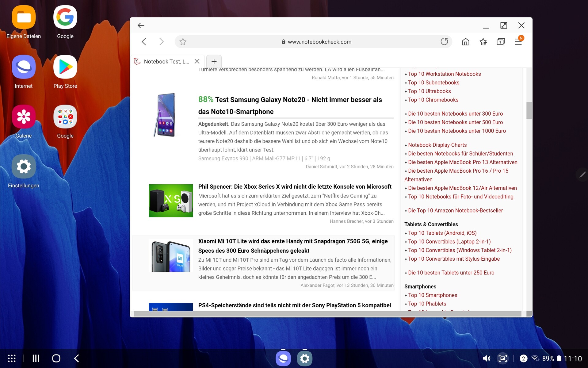The width and height of the screenshot is (588, 368).
Task: Open the Samsung Galaxy Note20 test article
Action: tap(290, 105)
